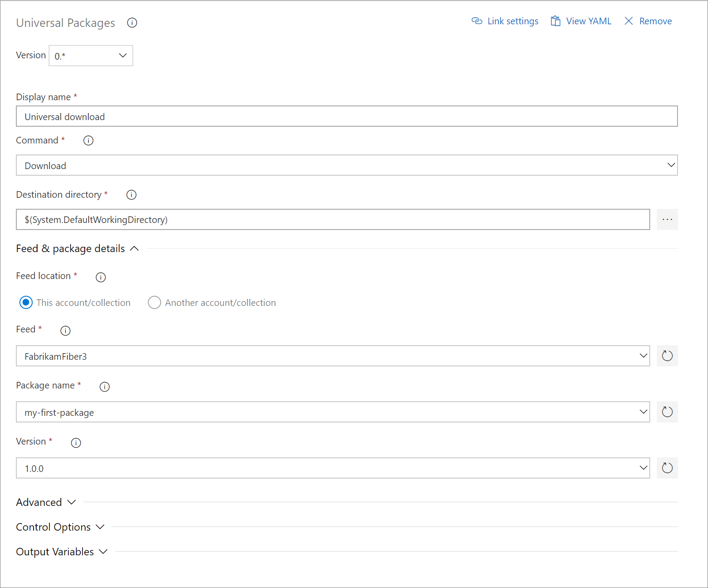
Task: Click the Link settings chain icon
Action: 478,21
